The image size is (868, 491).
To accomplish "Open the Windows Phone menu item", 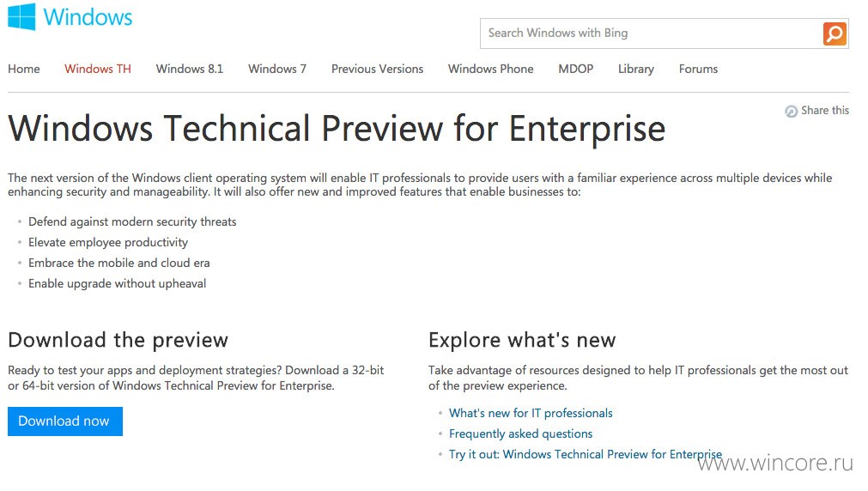I will pos(490,70).
